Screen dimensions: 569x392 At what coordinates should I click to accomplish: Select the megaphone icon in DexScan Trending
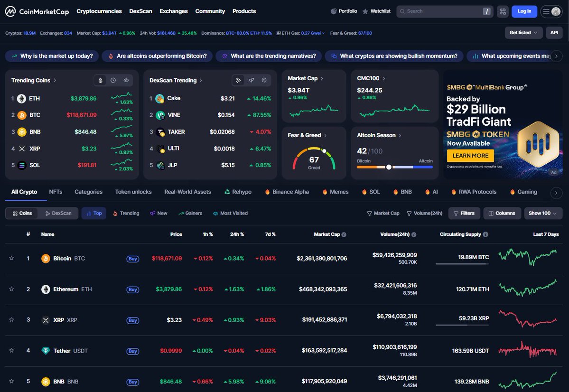coord(251,80)
